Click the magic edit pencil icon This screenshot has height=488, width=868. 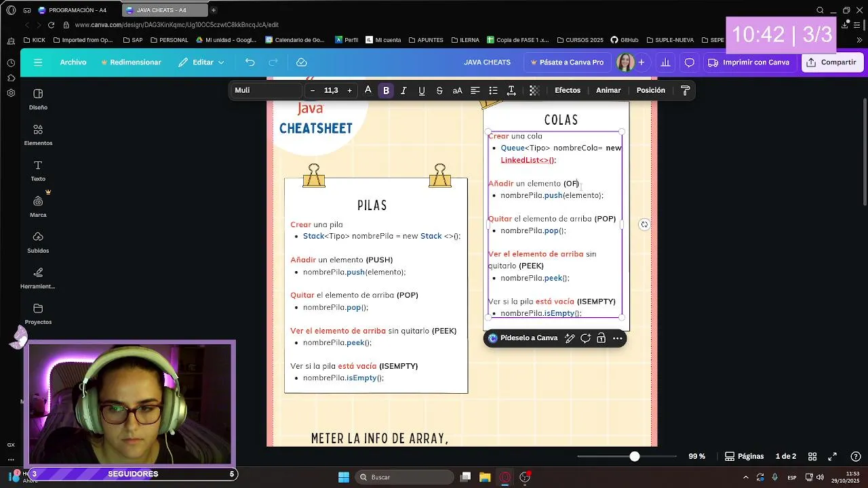tap(570, 338)
